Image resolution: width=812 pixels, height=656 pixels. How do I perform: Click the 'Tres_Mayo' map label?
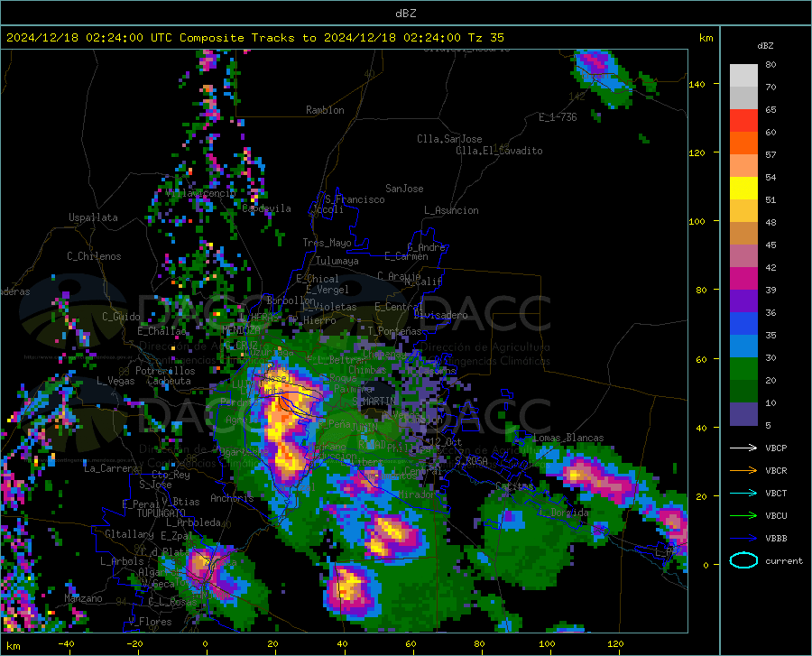[x=327, y=243]
